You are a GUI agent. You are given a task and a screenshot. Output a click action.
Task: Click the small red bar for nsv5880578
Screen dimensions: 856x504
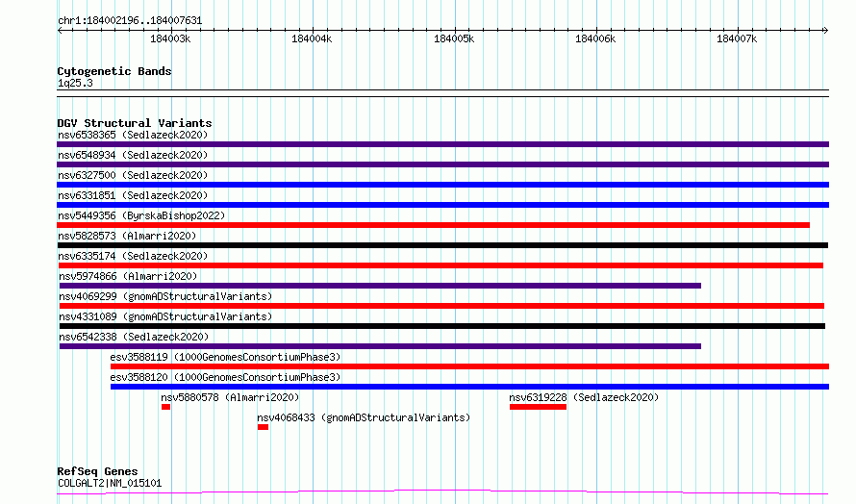166,407
